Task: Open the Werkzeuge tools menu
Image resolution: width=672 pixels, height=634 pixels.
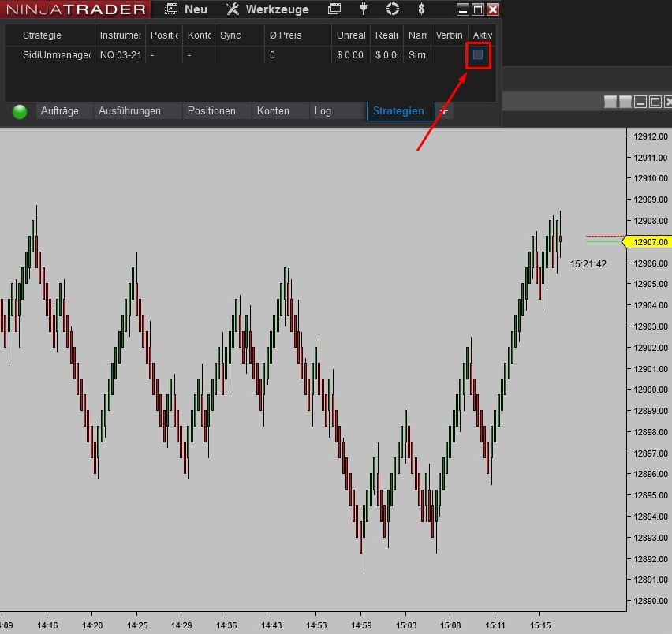Action: (x=267, y=9)
